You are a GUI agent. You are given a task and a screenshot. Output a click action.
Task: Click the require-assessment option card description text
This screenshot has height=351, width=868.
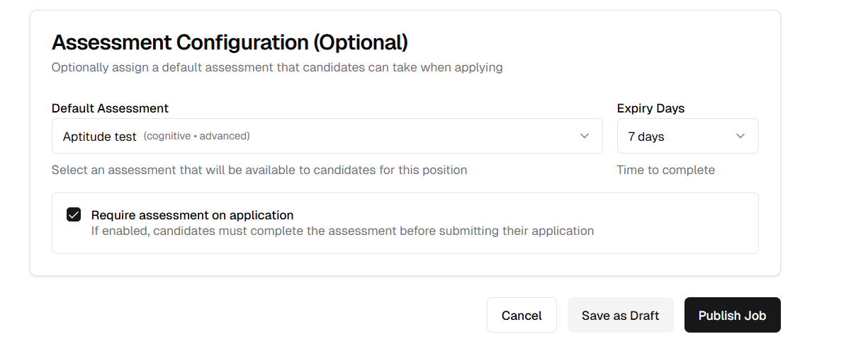click(342, 231)
